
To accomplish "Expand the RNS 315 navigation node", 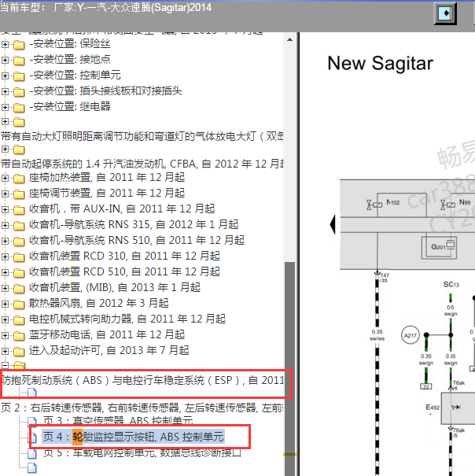I will click(5, 226).
